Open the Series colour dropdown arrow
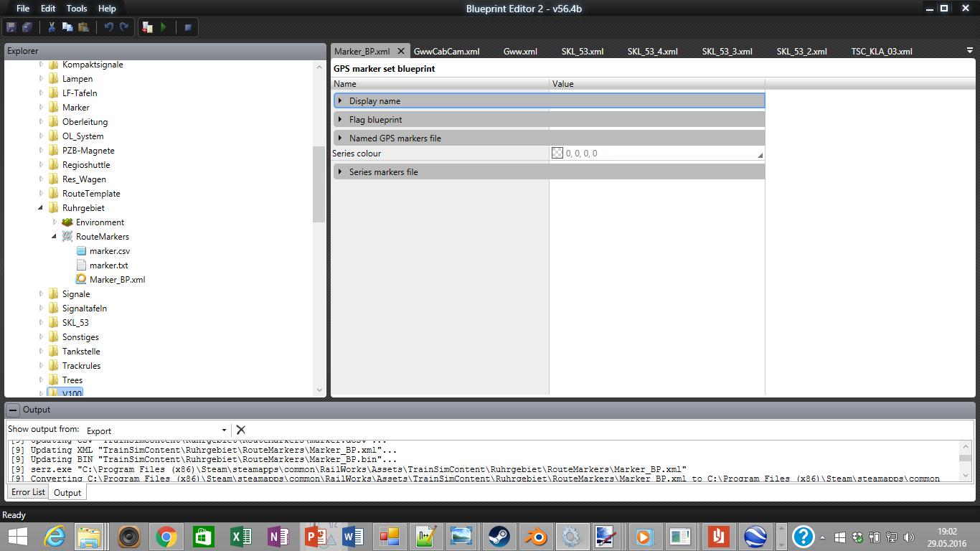980x551 pixels. [760, 155]
